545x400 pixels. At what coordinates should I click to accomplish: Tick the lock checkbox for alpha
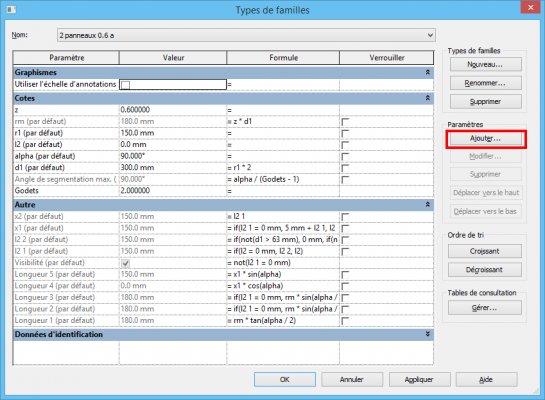[x=345, y=157]
